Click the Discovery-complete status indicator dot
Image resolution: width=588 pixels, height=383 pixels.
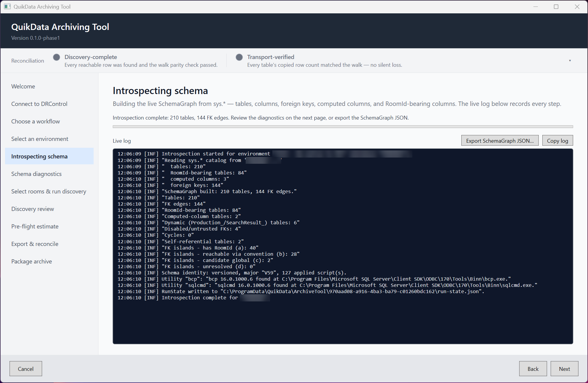click(57, 57)
